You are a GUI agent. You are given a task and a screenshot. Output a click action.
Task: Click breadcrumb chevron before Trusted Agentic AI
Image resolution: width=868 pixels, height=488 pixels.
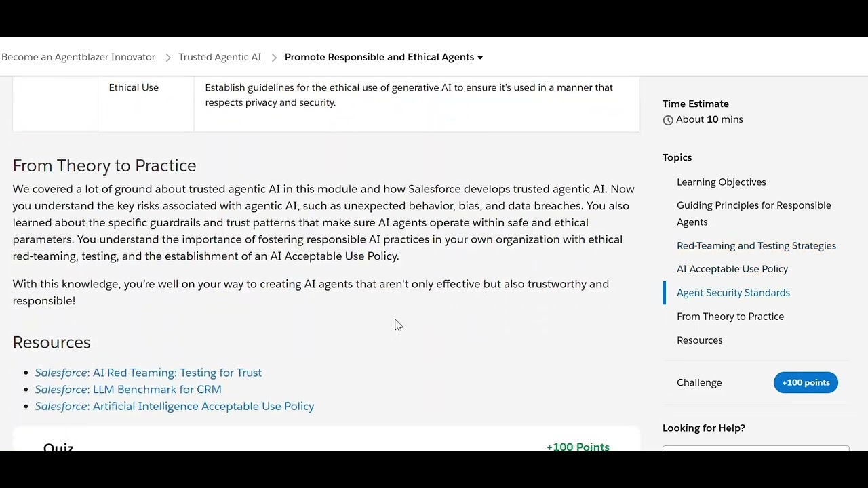pyautogui.click(x=168, y=58)
